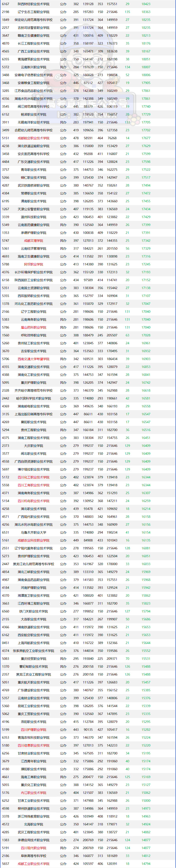The height and width of the screenshot is (868, 176).
Task: Select 吉林司法警官职业学院 school name
Action: coord(33,28)
